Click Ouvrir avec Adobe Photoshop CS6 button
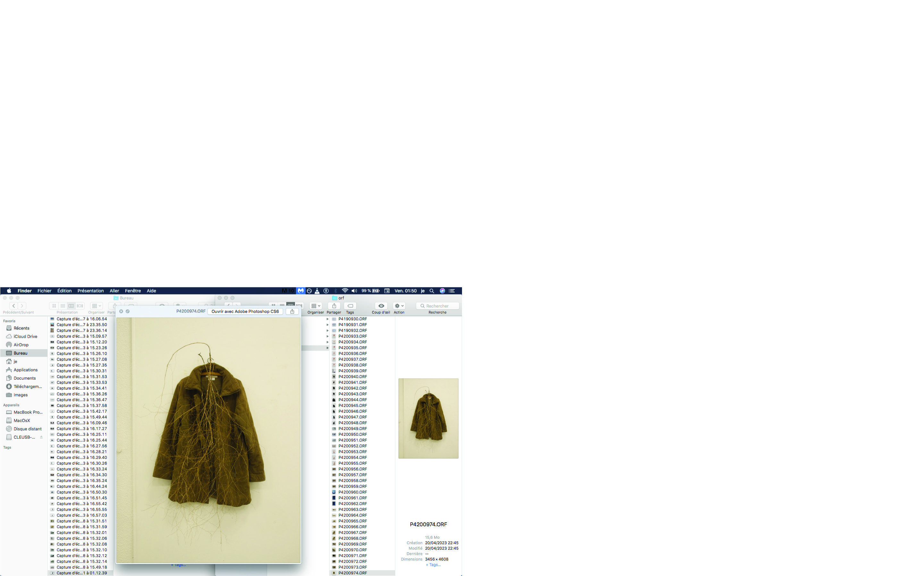924x576 pixels. pyautogui.click(x=245, y=312)
